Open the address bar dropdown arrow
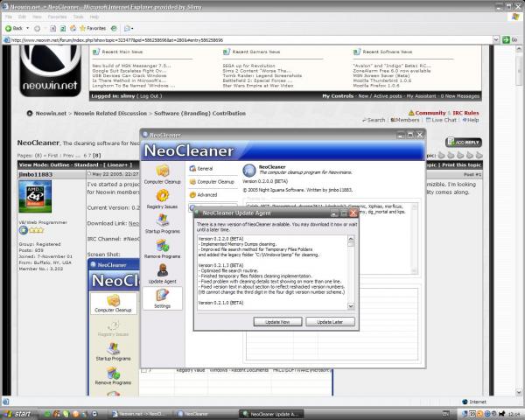The height and width of the screenshot is (420, 525). (496, 40)
